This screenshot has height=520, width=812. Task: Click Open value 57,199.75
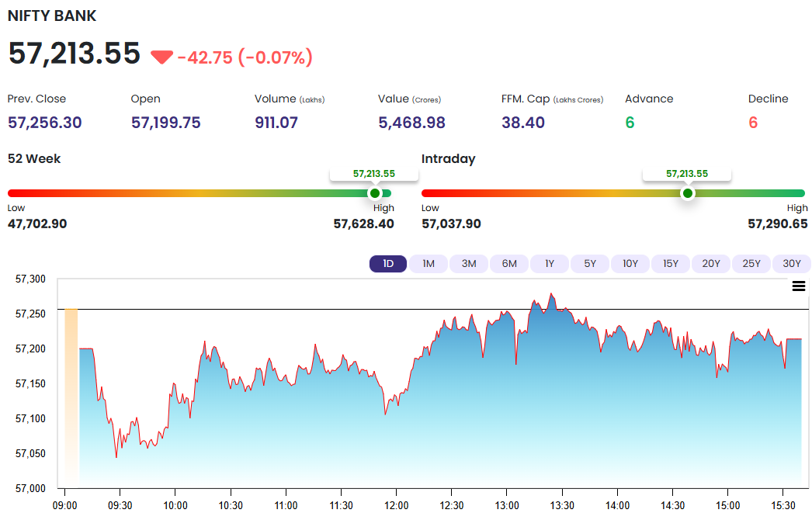pyautogui.click(x=165, y=123)
